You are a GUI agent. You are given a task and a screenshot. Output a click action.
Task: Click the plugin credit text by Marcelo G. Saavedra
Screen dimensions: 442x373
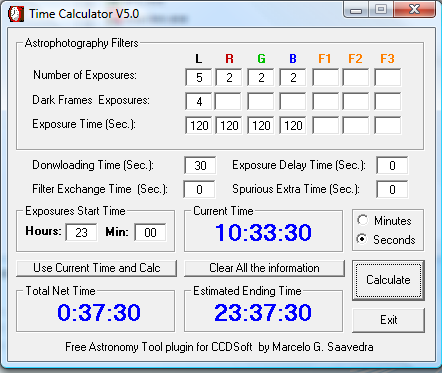[x=219, y=347]
